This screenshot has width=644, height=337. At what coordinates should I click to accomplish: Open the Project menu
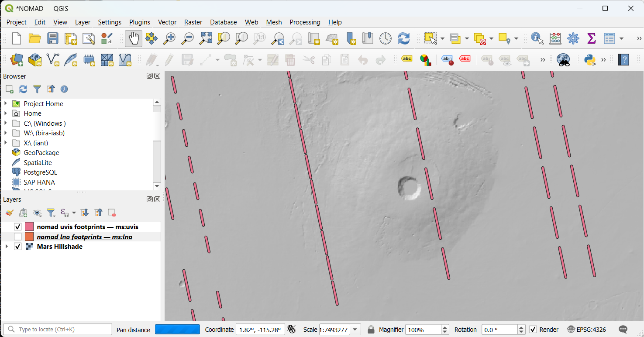coord(17,22)
